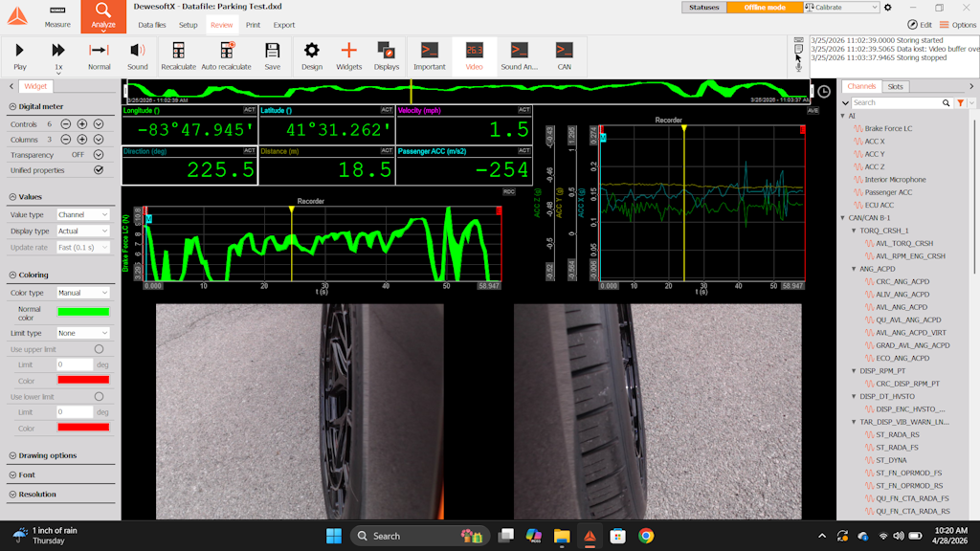Open the Display type dropdown
The width and height of the screenshot is (980, 551).
[x=82, y=231]
